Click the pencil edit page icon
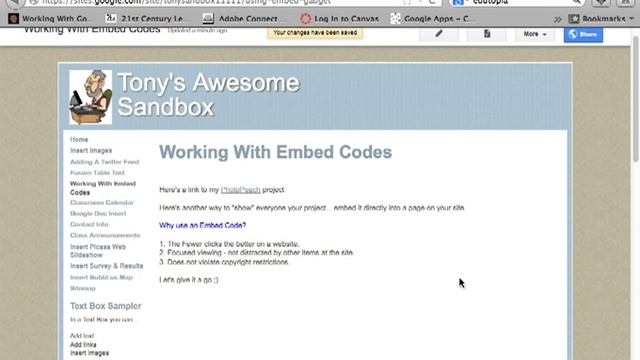The height and width of the screenshot is (360, 640). pos(439,34)
